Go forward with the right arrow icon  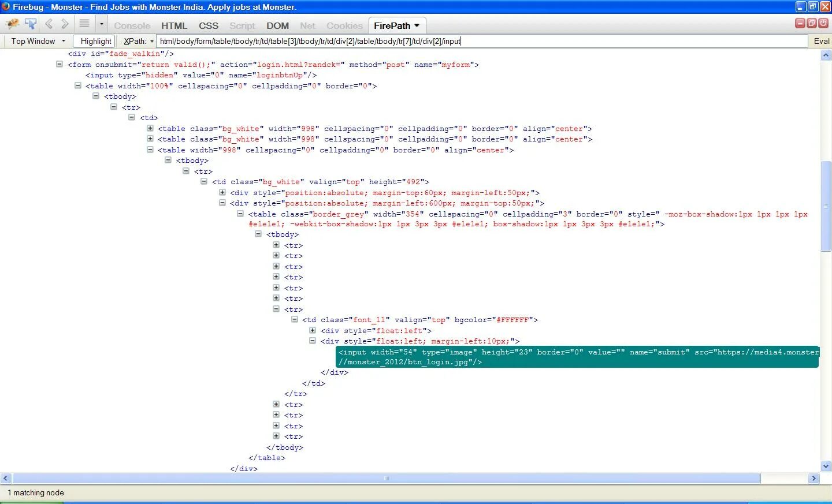65,24
